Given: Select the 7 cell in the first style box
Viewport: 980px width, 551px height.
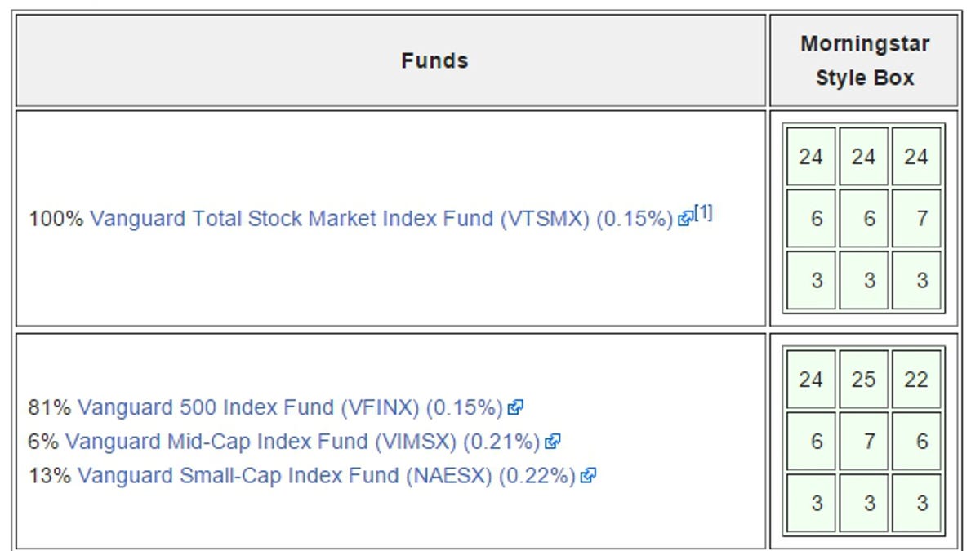Looking at the screenshot, I should point(916,219).
